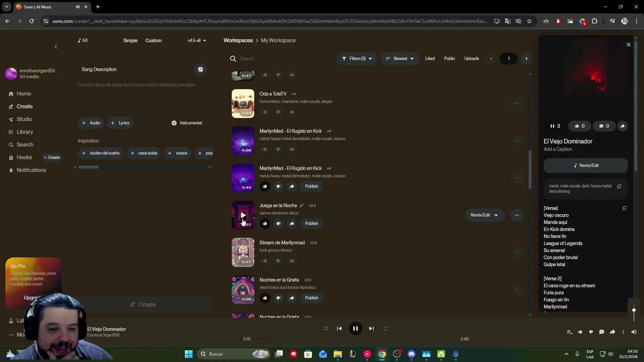This screenshot has width=644, height=362.
Task: Switch to Custom creation mode
Action: coord(153,40)
